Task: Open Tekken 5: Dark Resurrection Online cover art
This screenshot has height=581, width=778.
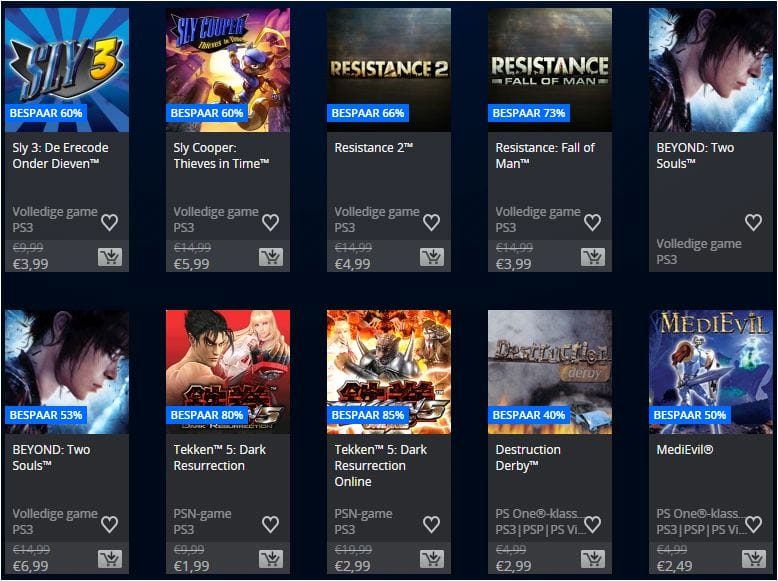Action: [x=389, y=372]
